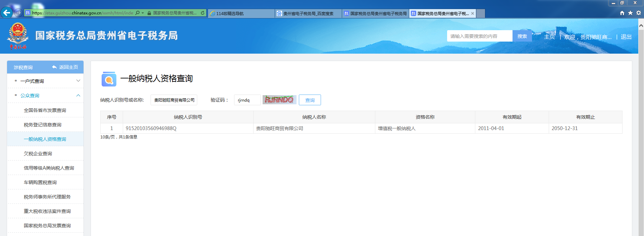
Task: Click the 退出 logout link
Action: click(x=626, y=37)
